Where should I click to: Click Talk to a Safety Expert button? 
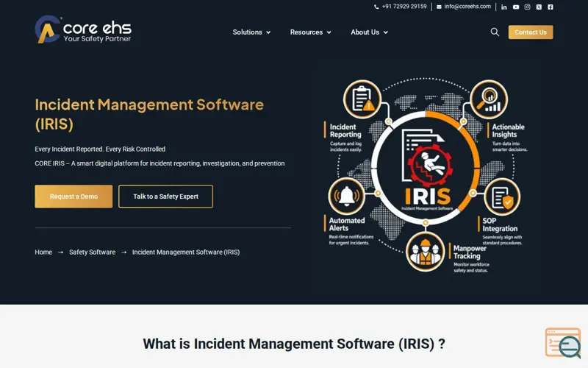[x=166, y=197]
